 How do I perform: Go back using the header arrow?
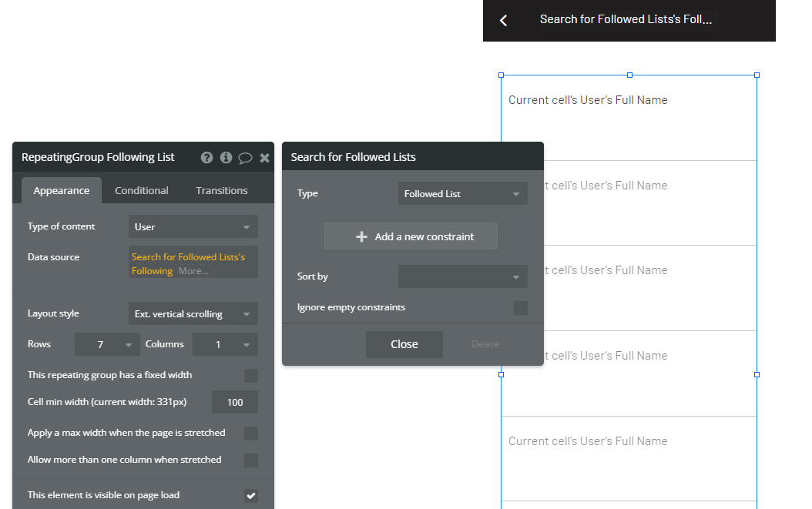click(504, 20)
